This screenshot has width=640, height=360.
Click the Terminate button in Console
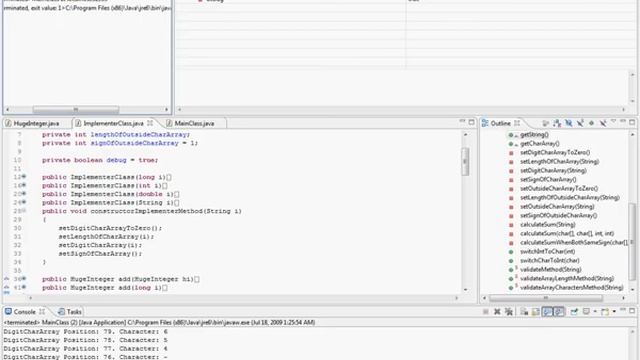(x=486, y=312)
